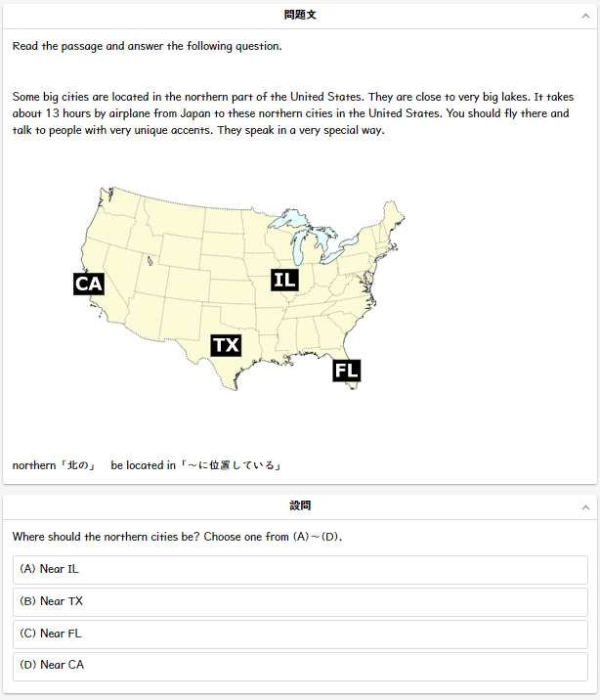Click the 'Read the passage' instruction line

click(148, 46)
